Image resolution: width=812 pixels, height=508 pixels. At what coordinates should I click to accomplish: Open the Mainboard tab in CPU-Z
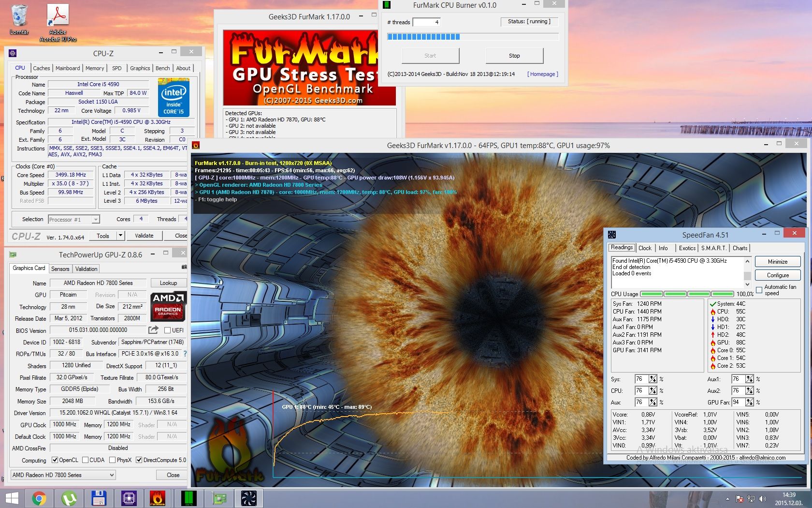pyautogui.click(x=68, y=68)
